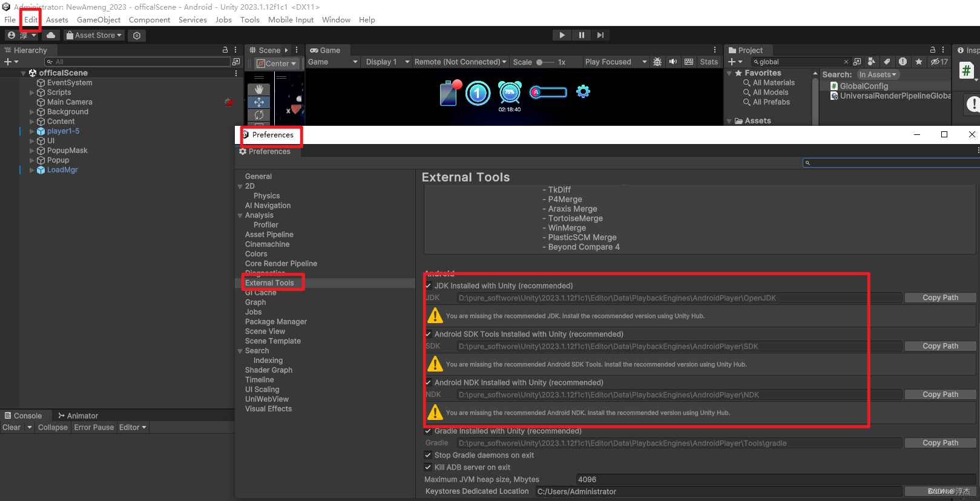
Task: Open Unity cloud services icon
Action: click(x=51, y=35)
